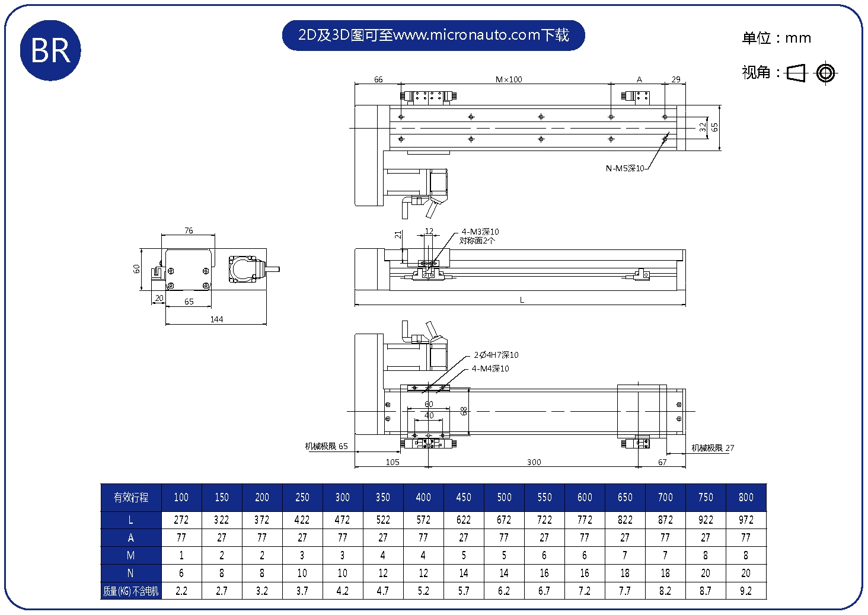The width and height of the screenshot is (868, 615).
Task: Click the 4-M4深10 annotation label
Action: click(490, 369)
